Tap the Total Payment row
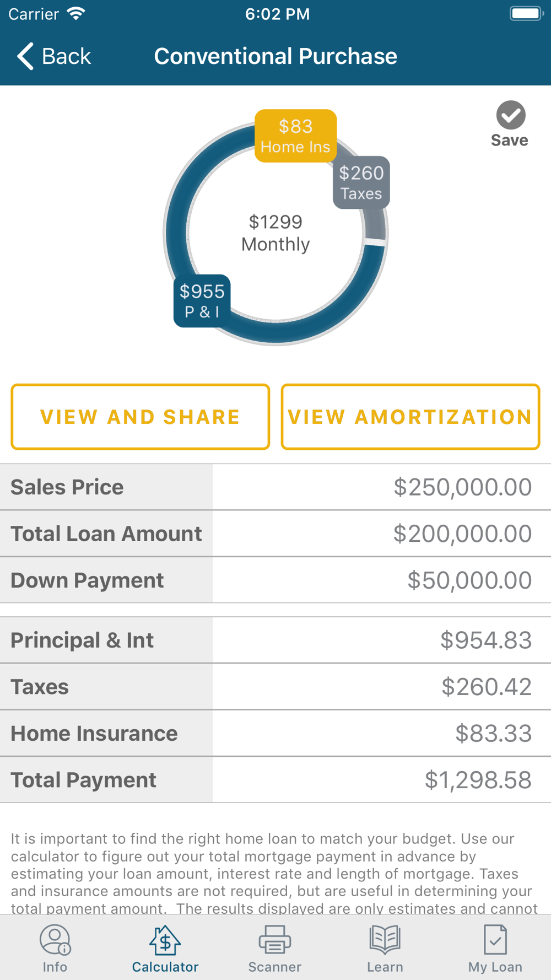 point(275,780)
